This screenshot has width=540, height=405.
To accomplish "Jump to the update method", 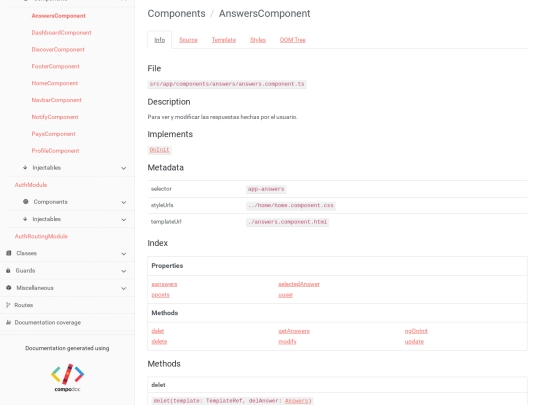I will coord(414,342).
